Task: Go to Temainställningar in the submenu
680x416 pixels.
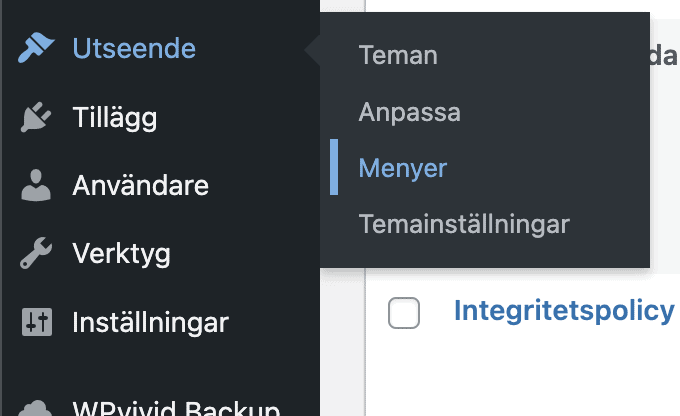Action: pos(464,224)
